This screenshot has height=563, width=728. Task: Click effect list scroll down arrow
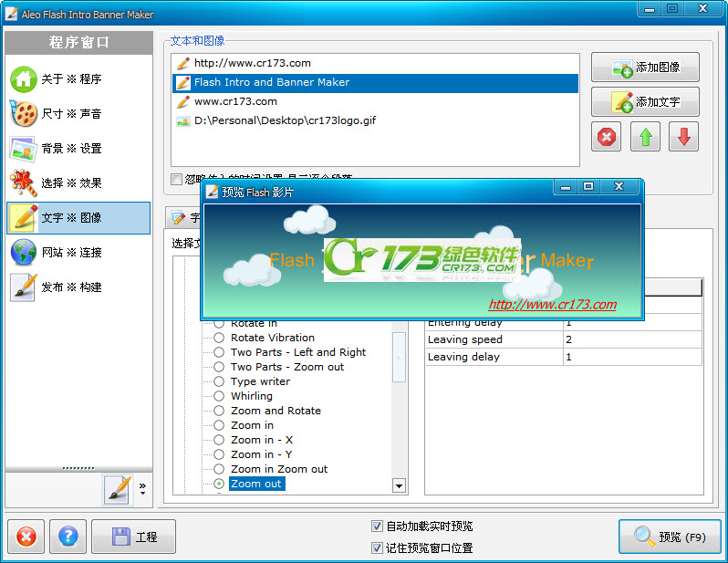pos(399,485)
